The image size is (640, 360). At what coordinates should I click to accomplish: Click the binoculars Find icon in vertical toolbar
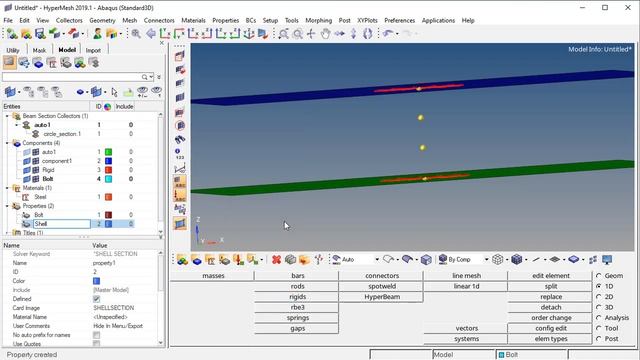[x=180, y=140]
